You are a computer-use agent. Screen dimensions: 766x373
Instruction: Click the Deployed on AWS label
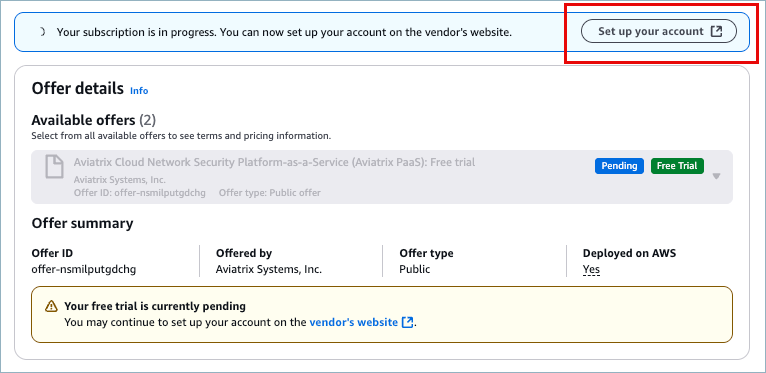tap(629, 253)
